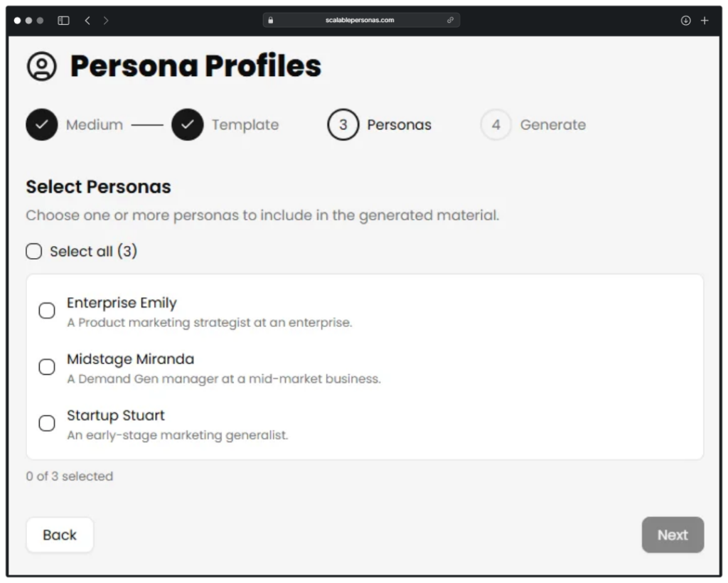The image size is (728, 583).
Task: Click the completed Template step checkmark
Action: click(x=187, y=124)
